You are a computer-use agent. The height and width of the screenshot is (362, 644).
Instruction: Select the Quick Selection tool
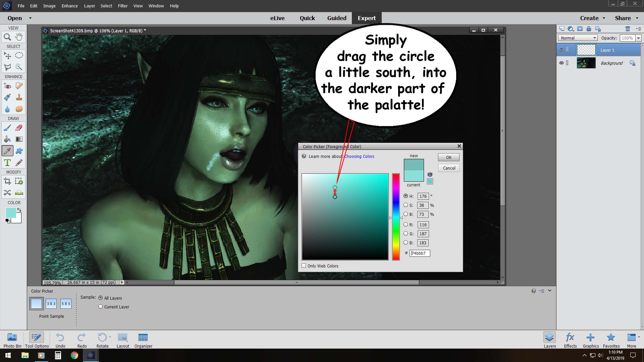(x=19, y=67)
